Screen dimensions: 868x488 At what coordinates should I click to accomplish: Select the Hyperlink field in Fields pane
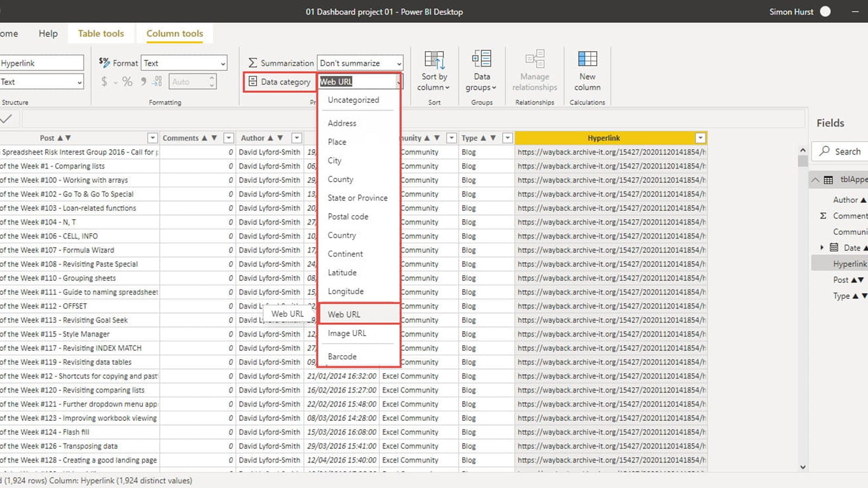point(849,264)
